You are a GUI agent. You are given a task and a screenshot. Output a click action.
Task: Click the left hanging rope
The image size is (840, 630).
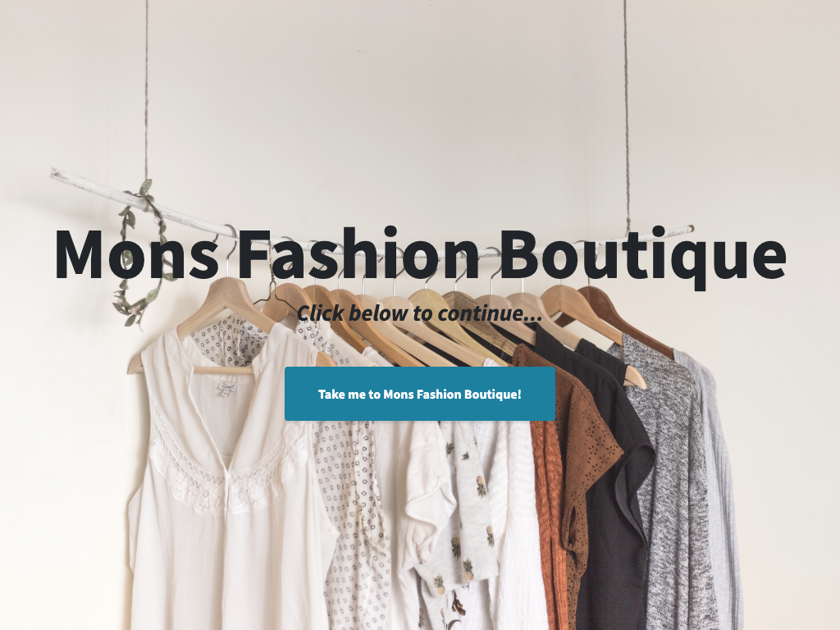point(146,91)
